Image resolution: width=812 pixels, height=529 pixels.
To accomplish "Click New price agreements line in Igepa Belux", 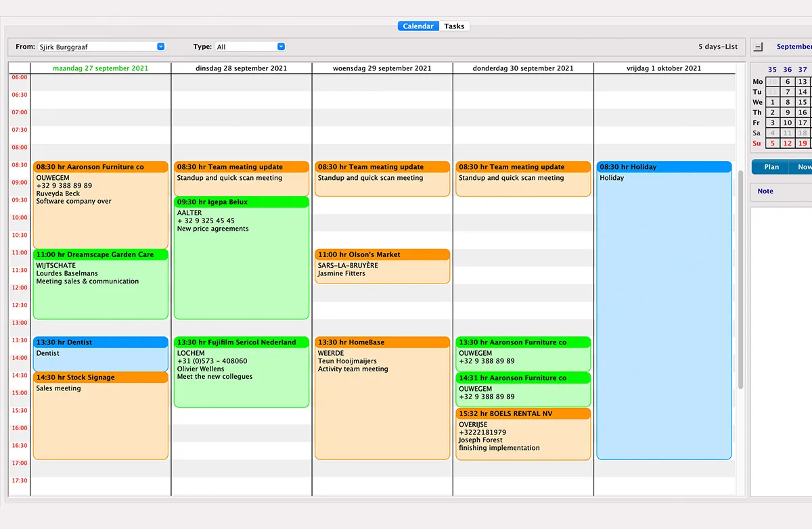I will click(x=212, y=229).
